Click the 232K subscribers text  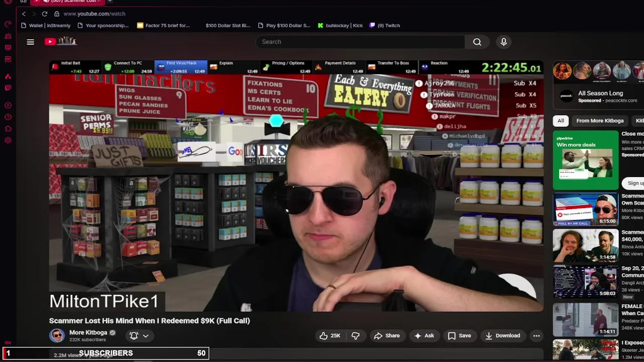[x=88, y=340]
